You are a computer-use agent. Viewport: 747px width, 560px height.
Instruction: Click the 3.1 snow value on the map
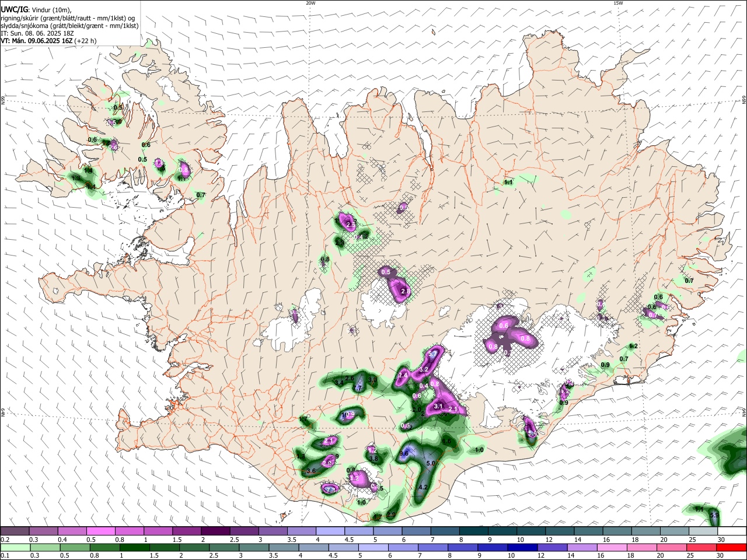(x=439, y=406)
